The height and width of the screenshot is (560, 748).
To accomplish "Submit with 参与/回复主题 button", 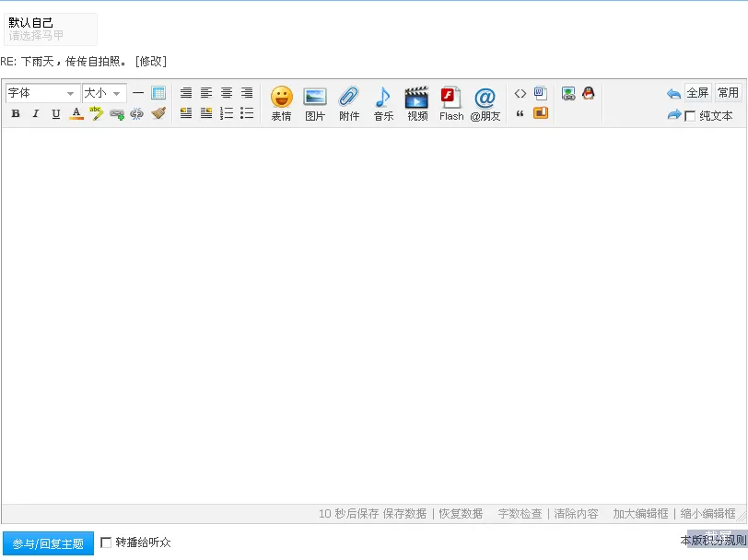I will (47, 542).
